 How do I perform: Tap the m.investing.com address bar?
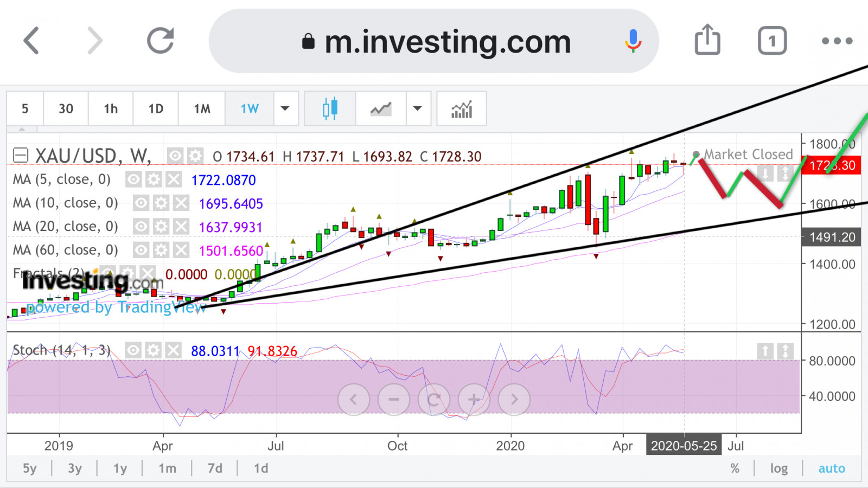(434, 41)
